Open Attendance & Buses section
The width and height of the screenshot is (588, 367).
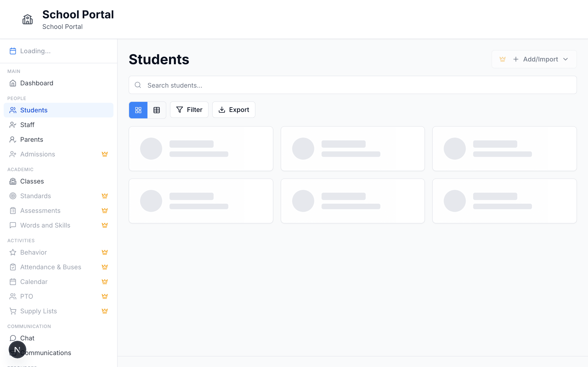point(51,267)
